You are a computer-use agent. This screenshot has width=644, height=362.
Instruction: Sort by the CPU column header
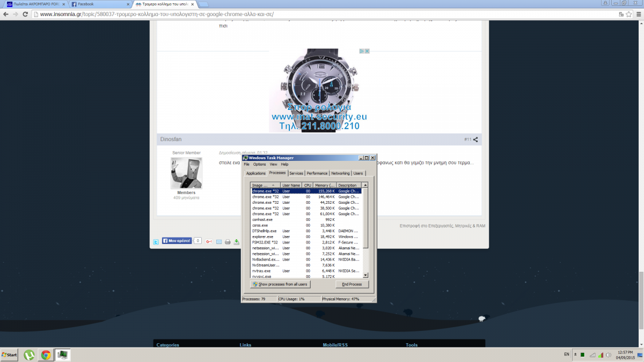[x=308, y=185]
